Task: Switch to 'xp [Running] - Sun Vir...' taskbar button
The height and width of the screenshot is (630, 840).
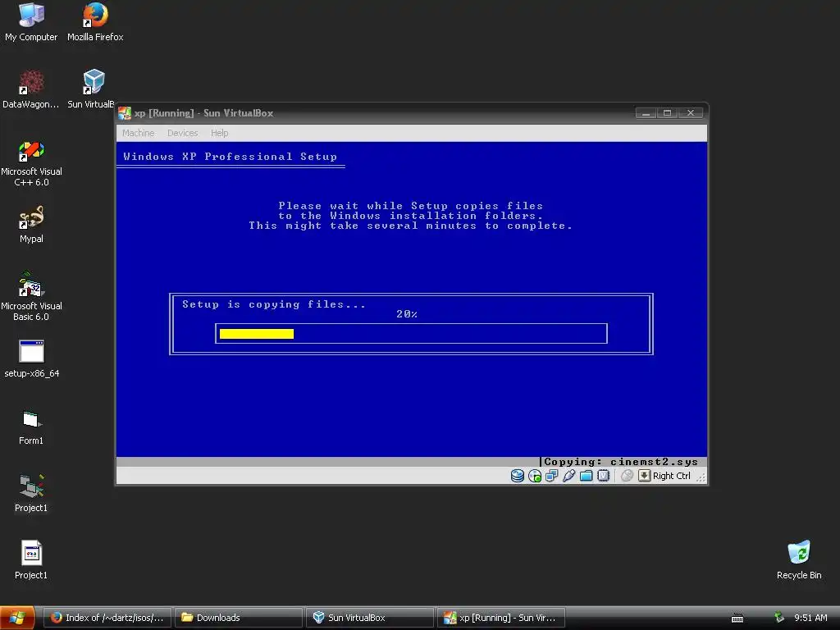Action: [501, 618]
